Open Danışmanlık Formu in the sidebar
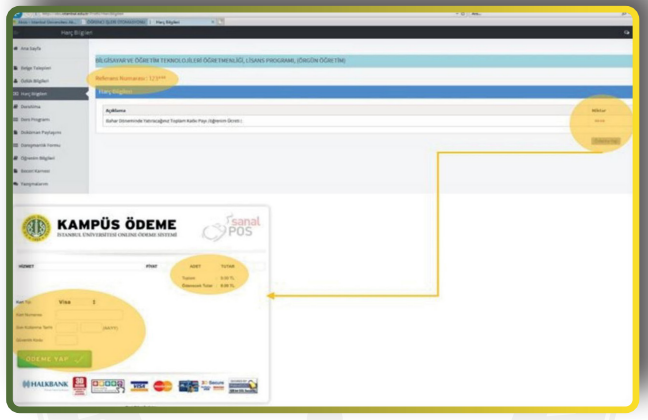This screenshot has height=420, width=648. 40,145
